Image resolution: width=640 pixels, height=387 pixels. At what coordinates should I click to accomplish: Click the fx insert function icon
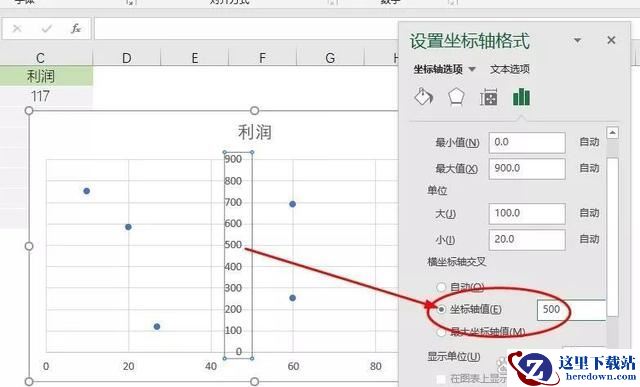76,29
